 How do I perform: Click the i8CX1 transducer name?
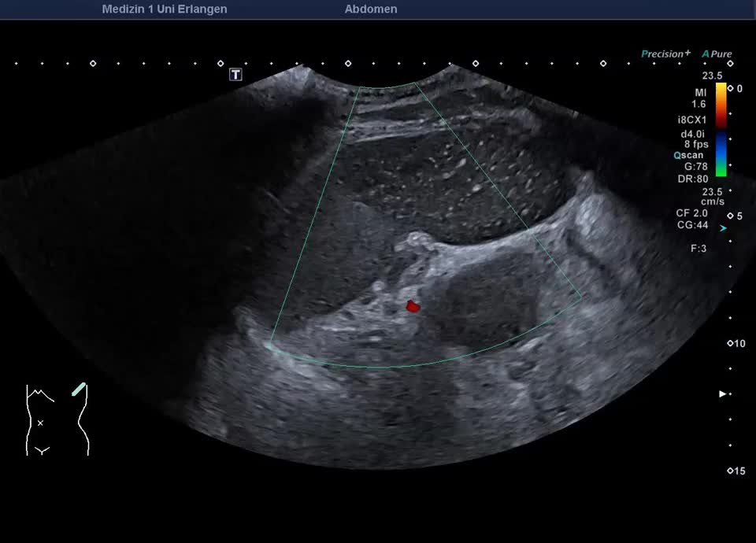coord(692,120)
